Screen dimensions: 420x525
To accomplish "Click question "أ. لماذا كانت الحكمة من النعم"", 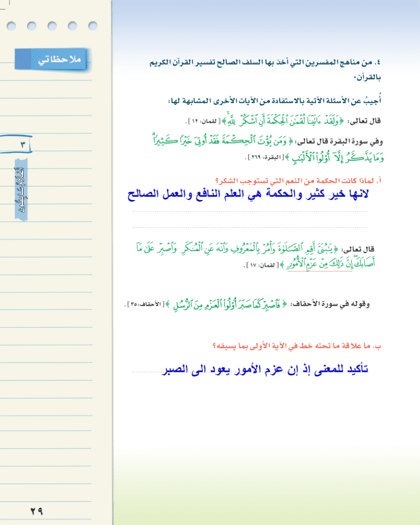I will [x=298, y=181].
